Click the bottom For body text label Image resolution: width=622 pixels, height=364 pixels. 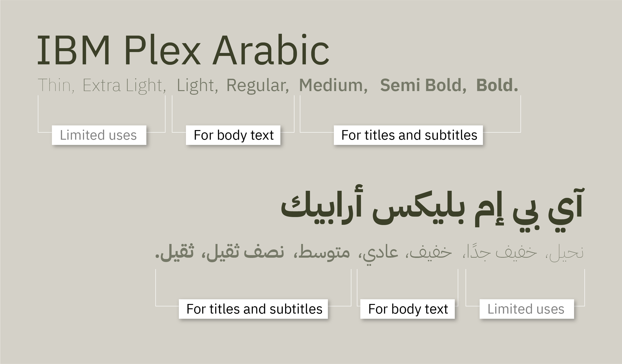pos(408,309)
